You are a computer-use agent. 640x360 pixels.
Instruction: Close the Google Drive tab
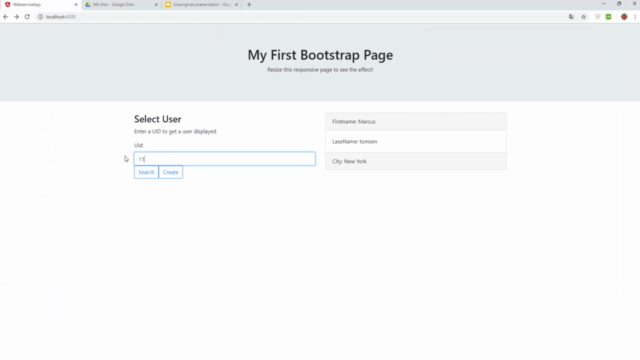point(156,4)
